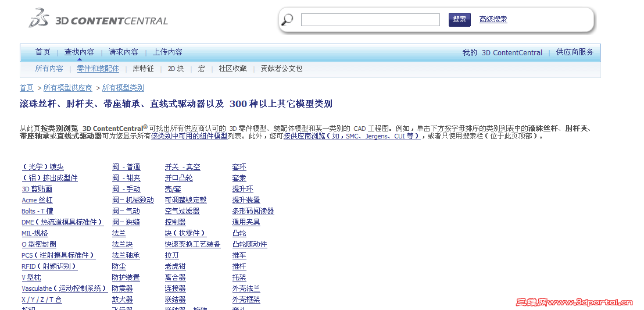Viewport: 644px width, 310px height.
Task: Open the 放大器 category
Action: 123,300
